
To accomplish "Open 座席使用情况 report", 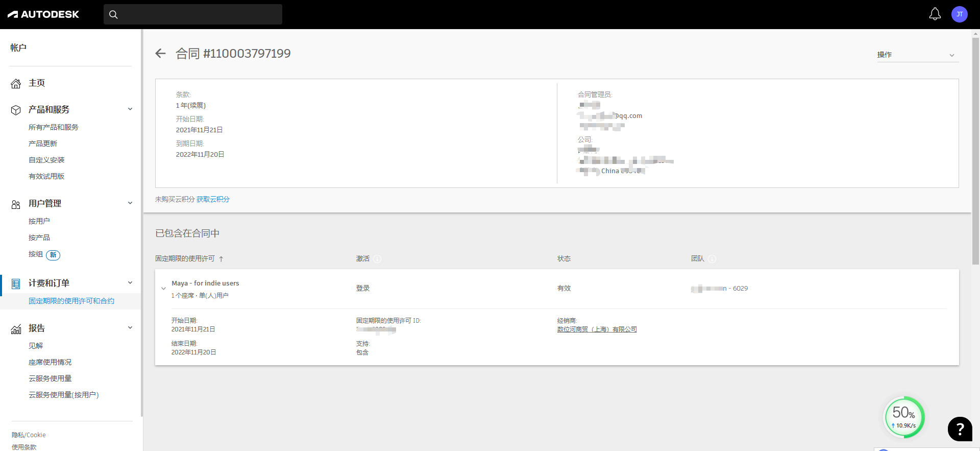I will point(50,362).
